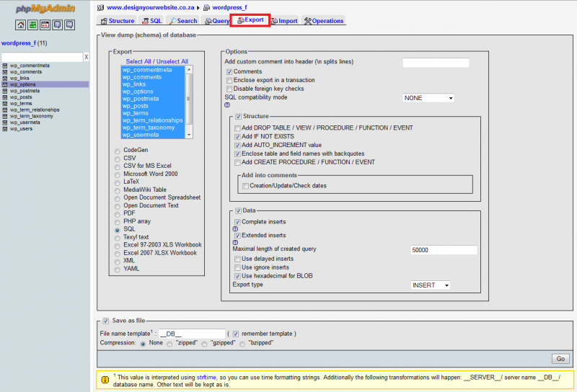
Task: Select PDF export format radio
Action: click(x=118, y=214)
